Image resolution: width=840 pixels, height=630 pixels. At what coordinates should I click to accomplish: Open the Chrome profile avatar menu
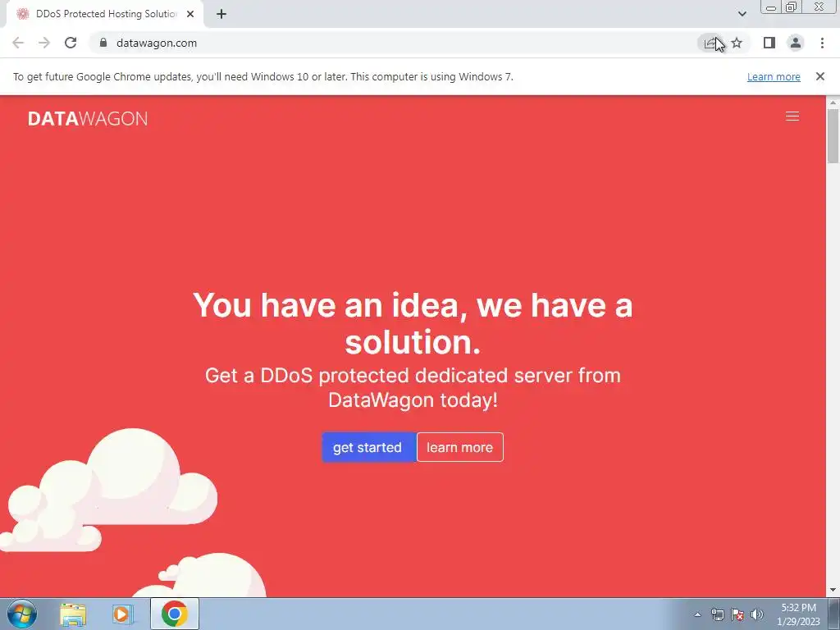click(796, 43)
